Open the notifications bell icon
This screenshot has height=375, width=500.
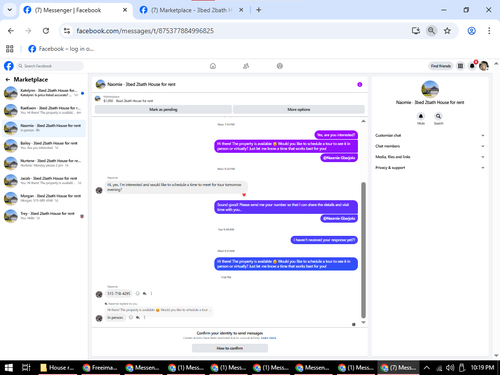[x=472, y=66]
